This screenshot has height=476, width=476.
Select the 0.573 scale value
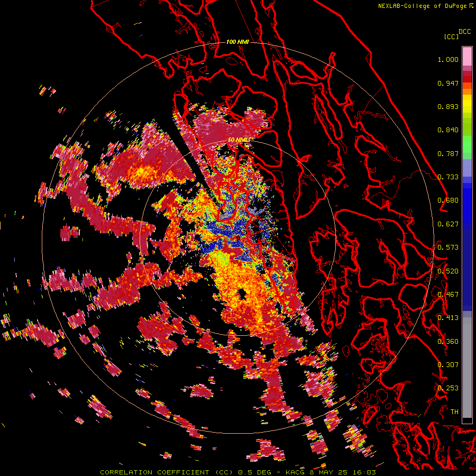448,248
